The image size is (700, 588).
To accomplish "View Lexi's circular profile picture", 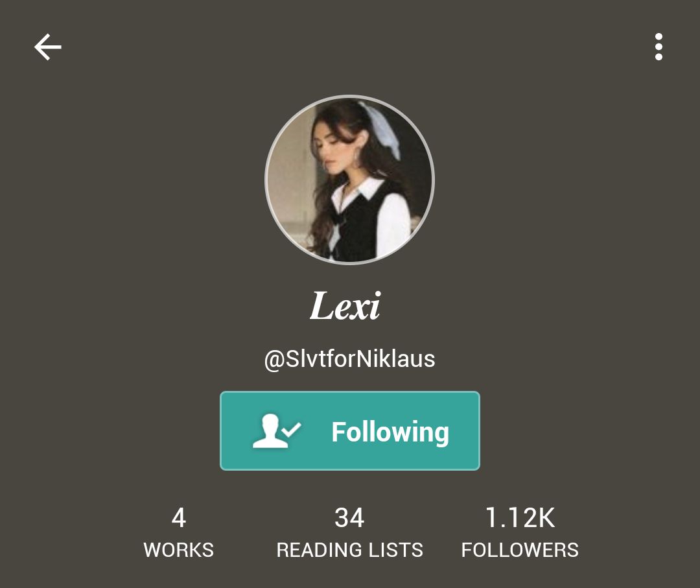I will (349, 180).
